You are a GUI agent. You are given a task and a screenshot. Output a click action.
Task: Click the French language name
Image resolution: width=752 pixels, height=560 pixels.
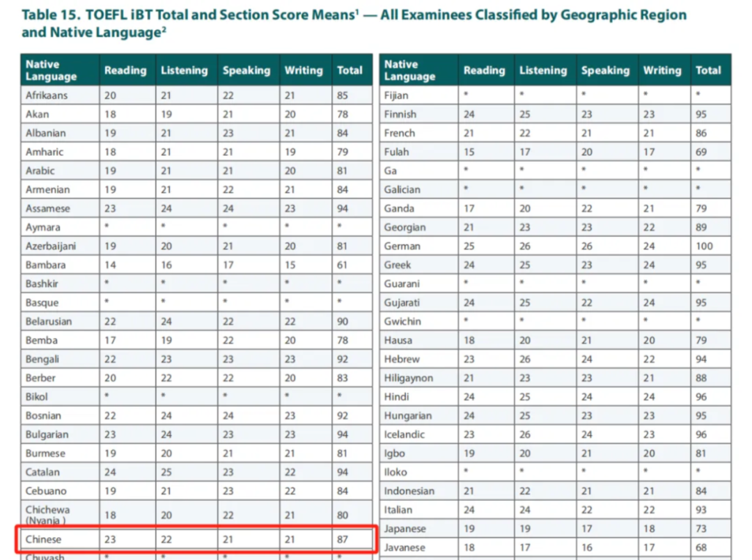click(399, 133)
